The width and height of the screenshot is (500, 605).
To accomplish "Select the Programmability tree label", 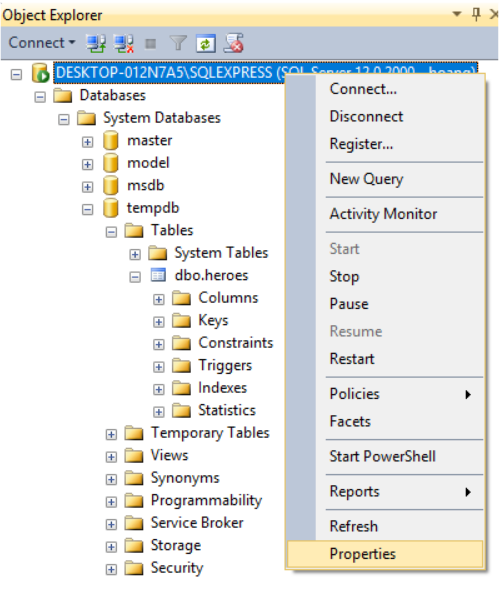I will pyautogui.click(x=206, y=500).
